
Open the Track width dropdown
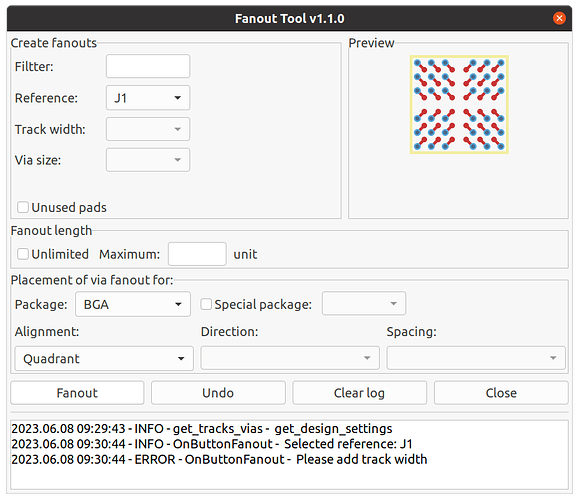(148, 129)
